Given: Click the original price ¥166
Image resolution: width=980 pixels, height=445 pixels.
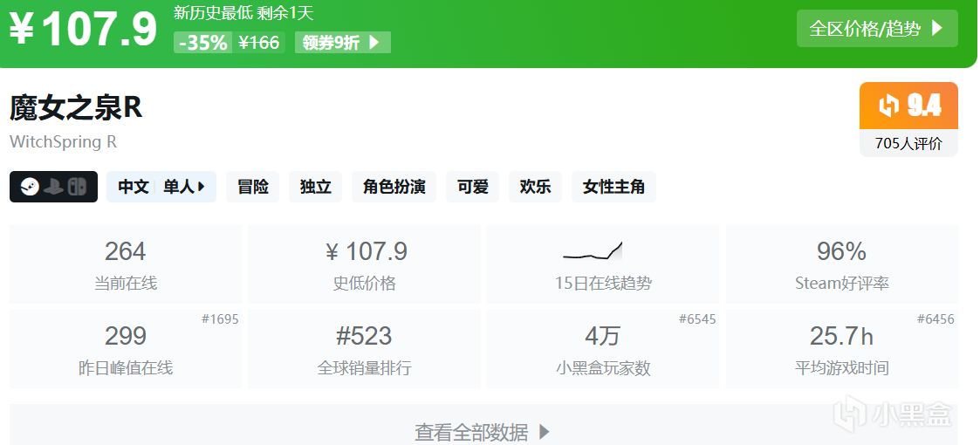Looking at the screenshot, I should [259, 43].
